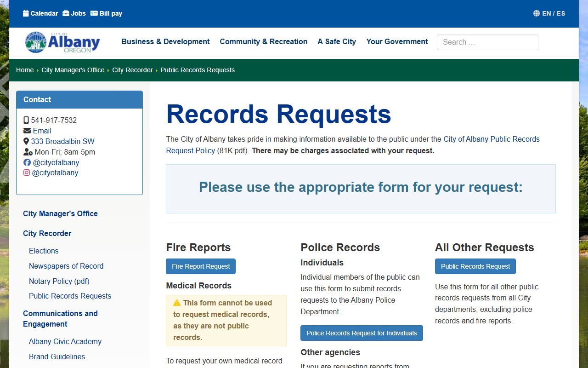Select Communications and Engagement in the sidebar
This screenshot has width=588, height=368.
click(x=60, y=318)
